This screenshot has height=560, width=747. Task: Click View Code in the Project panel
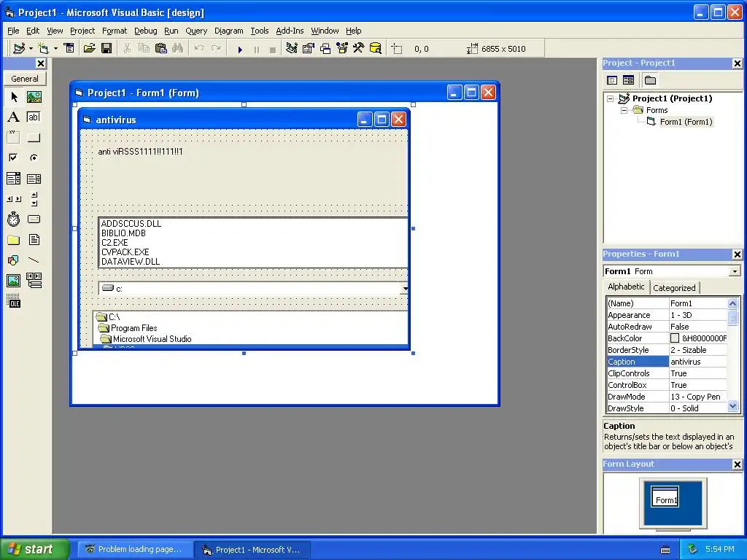(612, 80)
